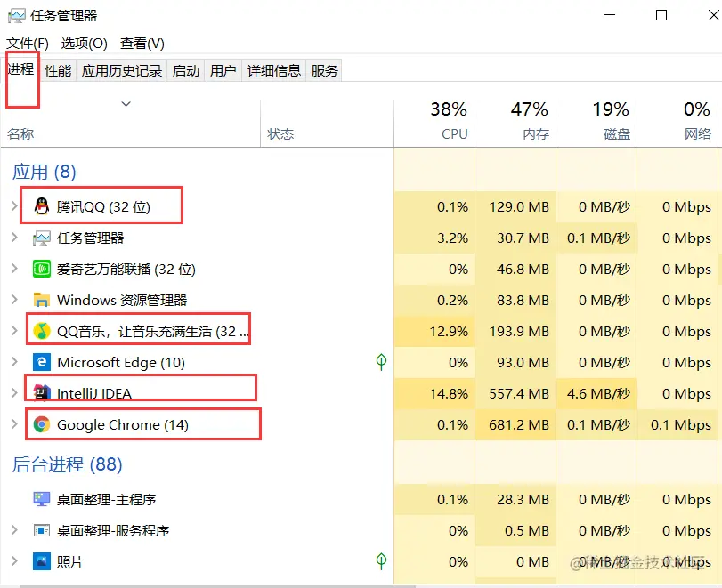
Task: Select the Microsoft Edge (10) process name
Action: click(x=121, y=362)
